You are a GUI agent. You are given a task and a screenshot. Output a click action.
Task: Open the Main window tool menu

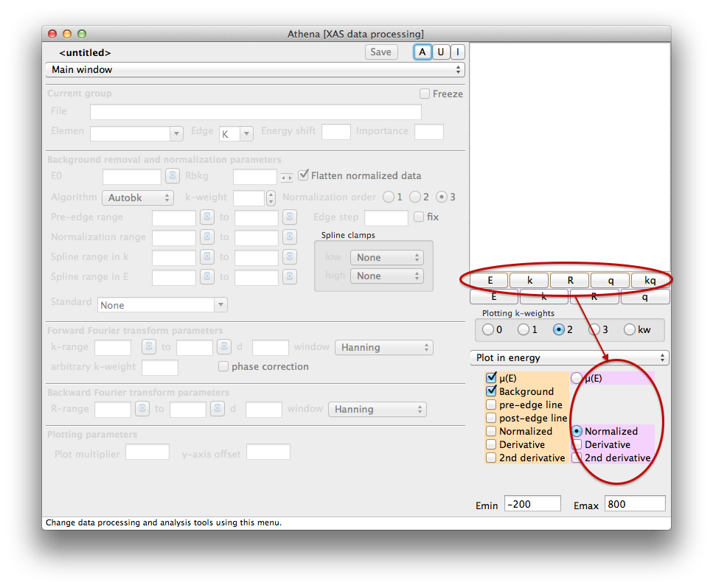tap(255, 69)
